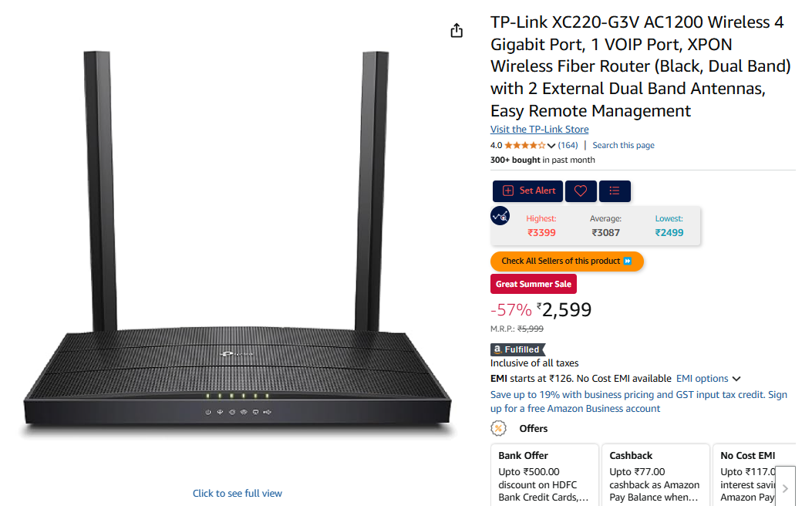Click the Amazon Fulfilled badge

[x=518, y=349]
